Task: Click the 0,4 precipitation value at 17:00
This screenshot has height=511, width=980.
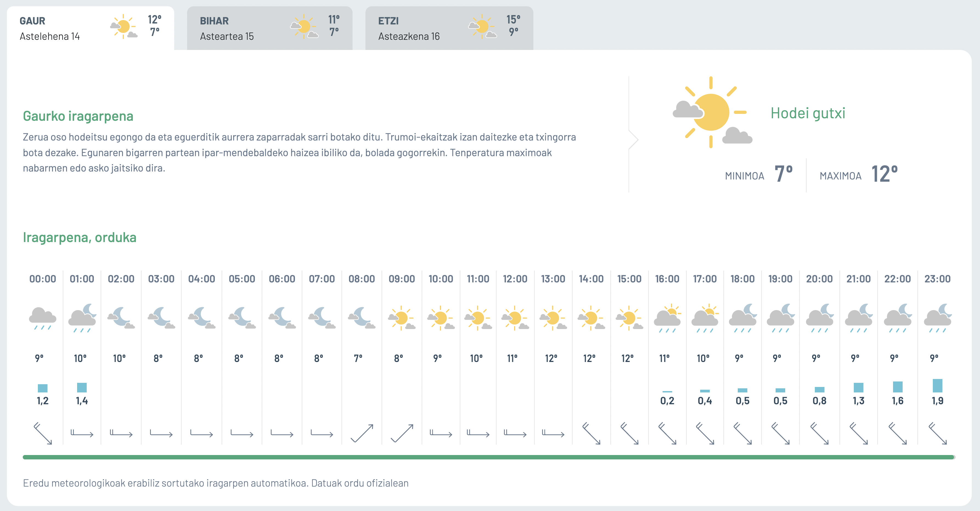Action: point(705,401)
